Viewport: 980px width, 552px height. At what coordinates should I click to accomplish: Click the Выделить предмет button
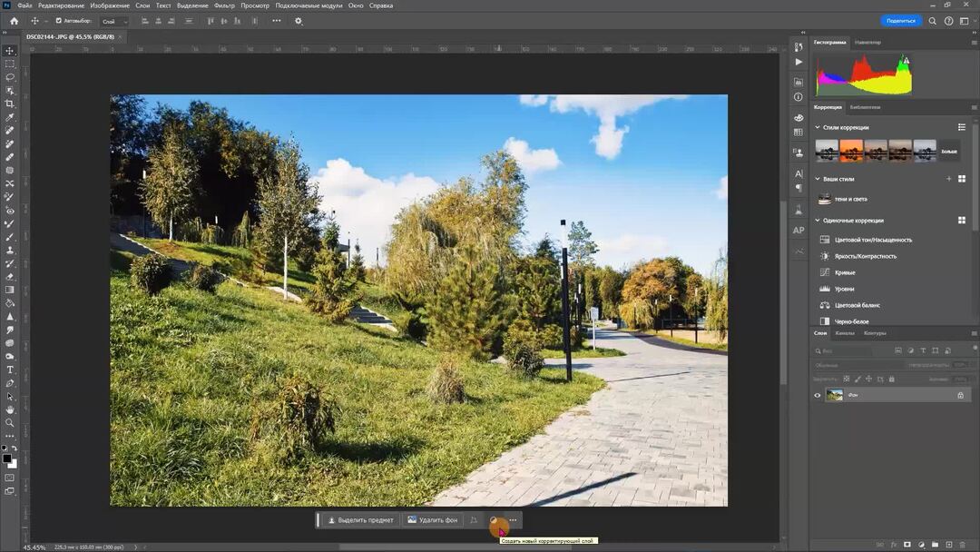point(359,519)
